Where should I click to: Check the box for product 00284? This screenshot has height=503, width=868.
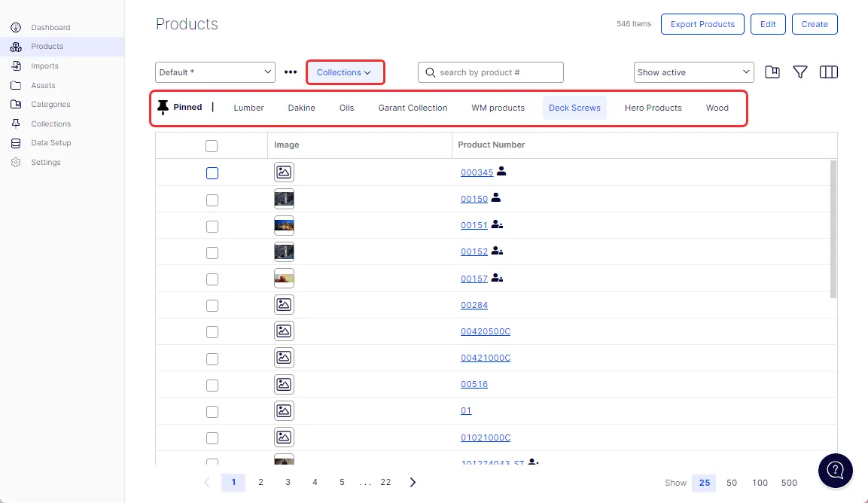pyautogui.click(x=212, y=305)
